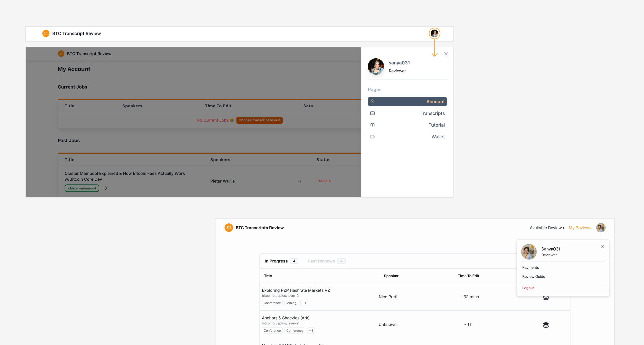This screenshot has width=644, height=345.
Task: Click Logout in the profile popup
Action: coord(528,288)
